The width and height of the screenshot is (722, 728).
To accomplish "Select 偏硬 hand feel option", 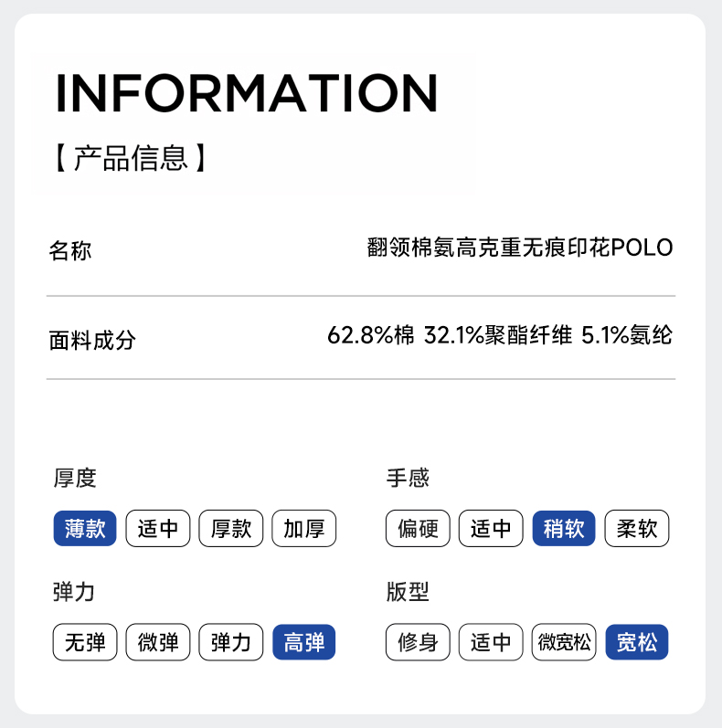I will click(x=418, y=528).
